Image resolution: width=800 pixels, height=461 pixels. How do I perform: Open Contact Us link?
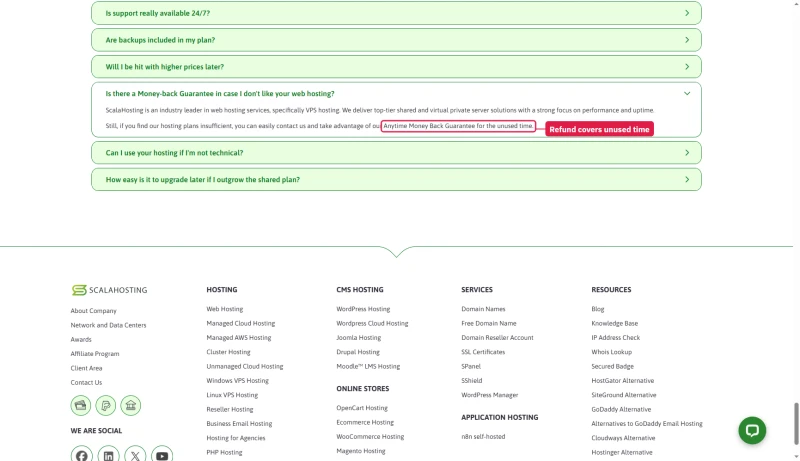[x=86, y=382]
